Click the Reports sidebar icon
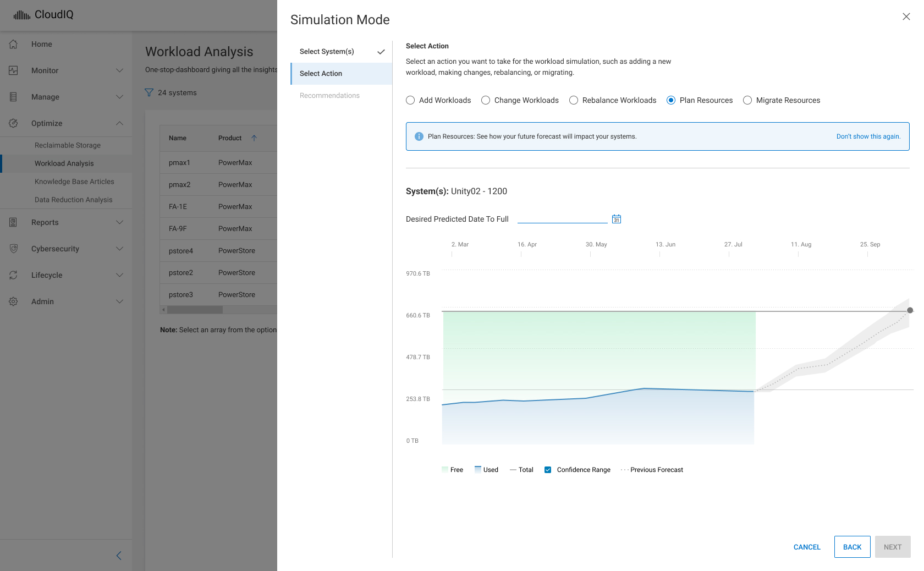 (14, 222)
